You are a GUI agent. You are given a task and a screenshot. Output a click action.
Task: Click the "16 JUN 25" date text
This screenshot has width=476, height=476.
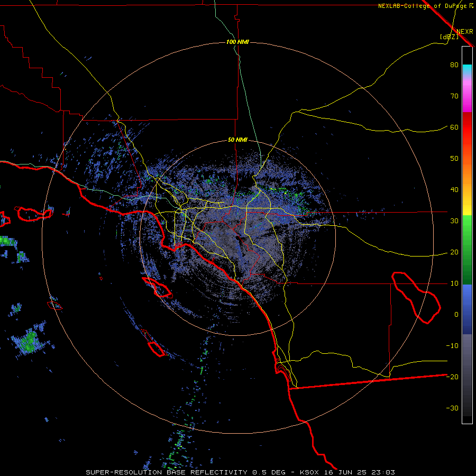pyautogui.click(x=345, y=472)
